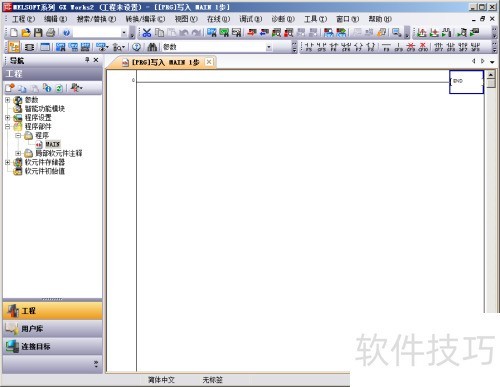Select 智能功能模块 in the tree

[x=45, y=109]
